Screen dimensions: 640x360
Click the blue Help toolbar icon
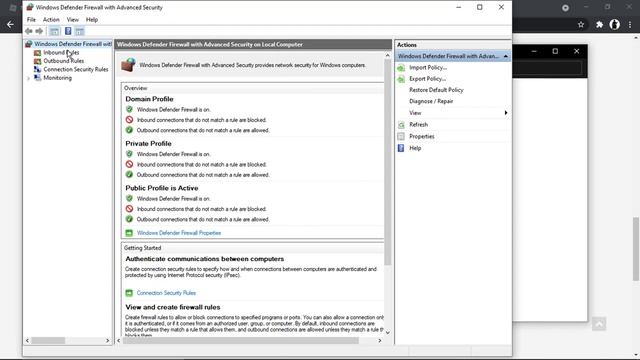click(68, 31)
